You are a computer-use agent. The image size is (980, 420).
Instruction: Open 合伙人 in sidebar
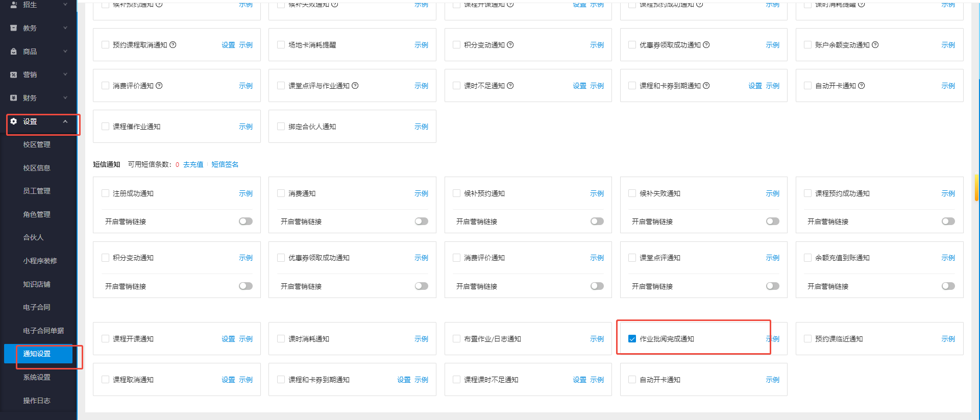(33, 237)
